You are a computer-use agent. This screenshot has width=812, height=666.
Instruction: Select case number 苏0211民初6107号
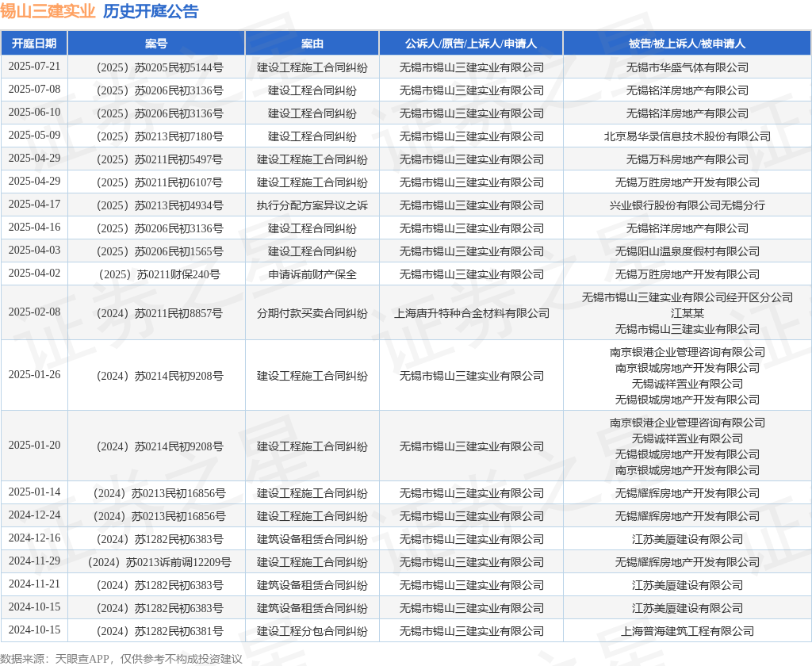(160, 182)
